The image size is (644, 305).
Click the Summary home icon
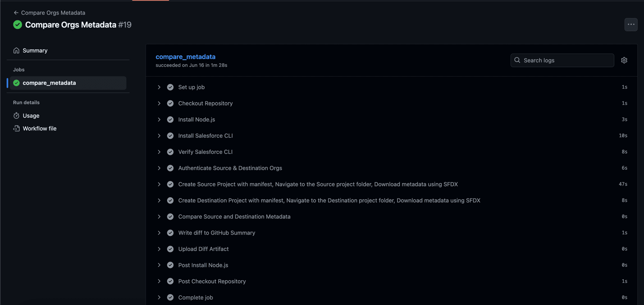click(x=16, y=51)
